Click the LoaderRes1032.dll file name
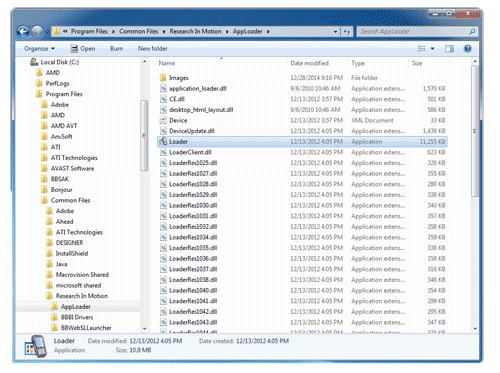 point(193,227)
